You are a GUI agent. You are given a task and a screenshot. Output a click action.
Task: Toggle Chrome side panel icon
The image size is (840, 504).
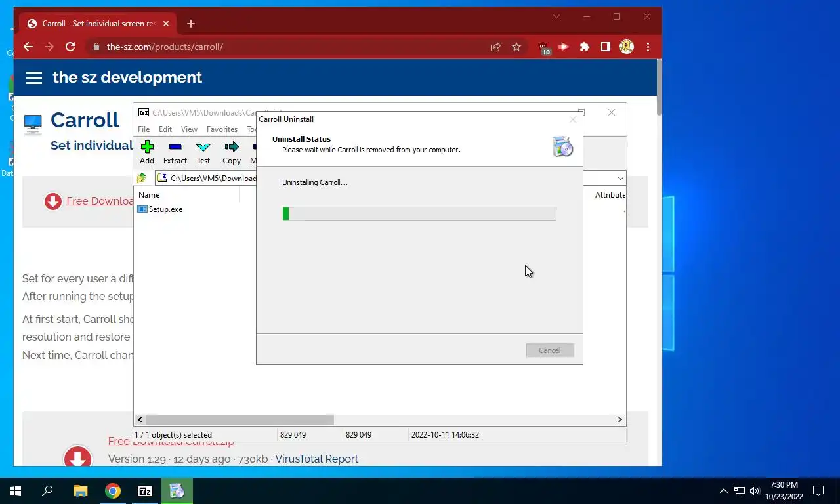[606, 47]
